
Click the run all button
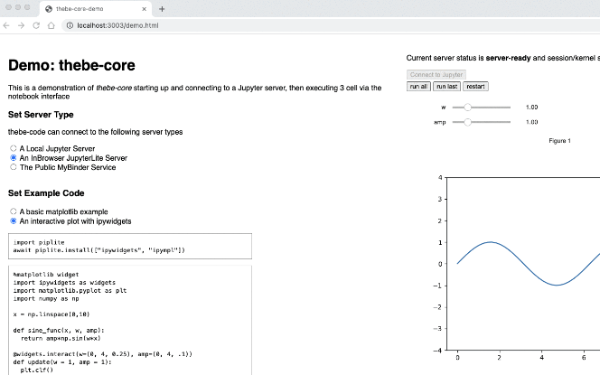[418, 86]
